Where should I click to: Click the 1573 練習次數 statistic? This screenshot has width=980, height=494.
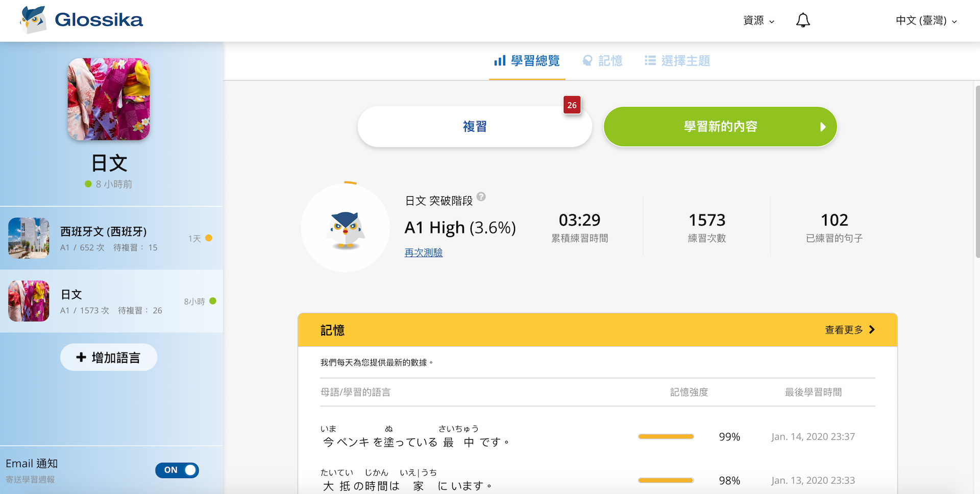click(x=707, y=227)
